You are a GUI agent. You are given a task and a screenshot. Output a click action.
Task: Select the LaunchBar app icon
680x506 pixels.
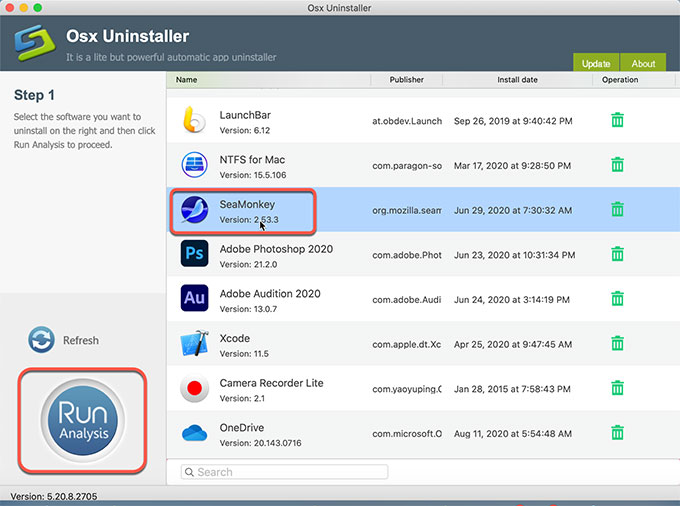pos(194,120)
